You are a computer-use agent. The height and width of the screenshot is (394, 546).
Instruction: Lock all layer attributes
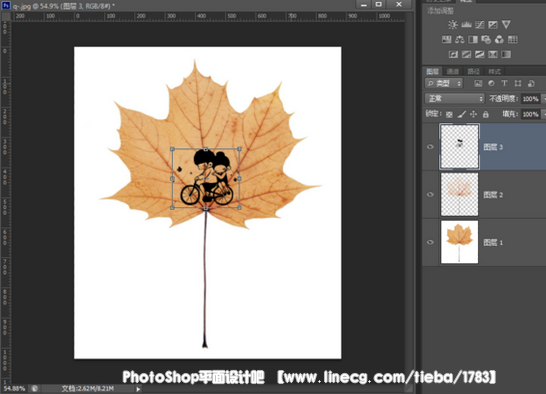[x=486, y=114]
